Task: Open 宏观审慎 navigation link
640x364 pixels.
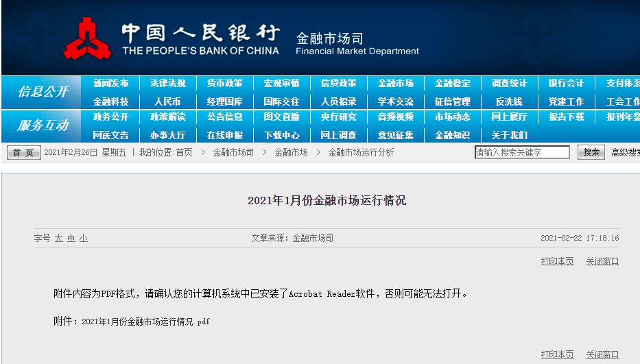Action: (282, 83)
